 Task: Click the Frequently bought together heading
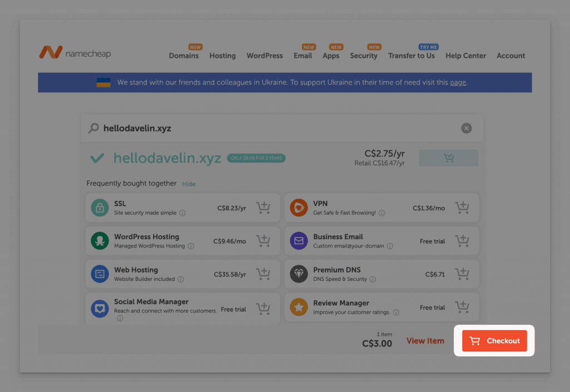pos(131,183)
